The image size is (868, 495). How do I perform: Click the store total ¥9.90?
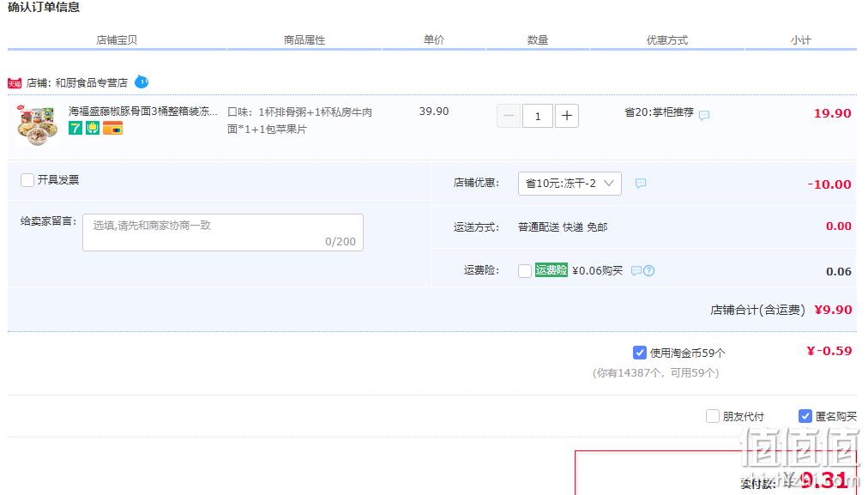click(x=833, y=310)
